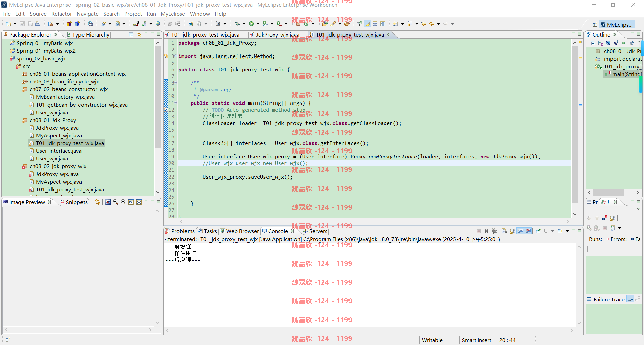Viewport: 644px width, 345px height.
Task: Open the Navigate menu
Action: (x=88, y=14)
